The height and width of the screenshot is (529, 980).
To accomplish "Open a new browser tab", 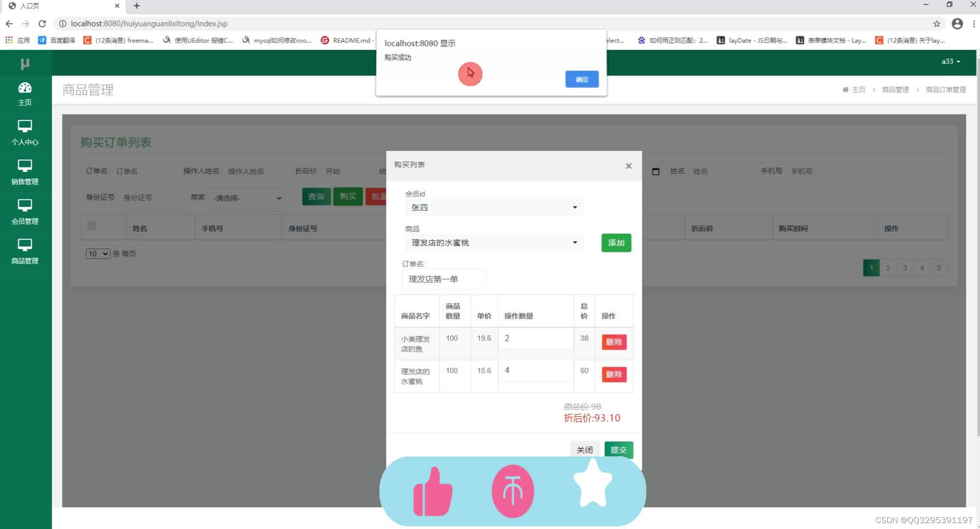I will [137, 6].
